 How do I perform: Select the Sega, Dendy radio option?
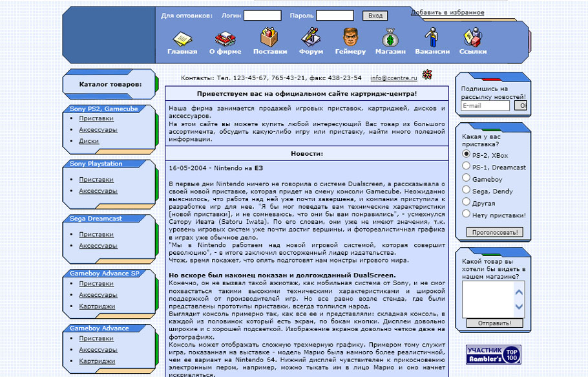pyautogui.click(x=466, y=190)
